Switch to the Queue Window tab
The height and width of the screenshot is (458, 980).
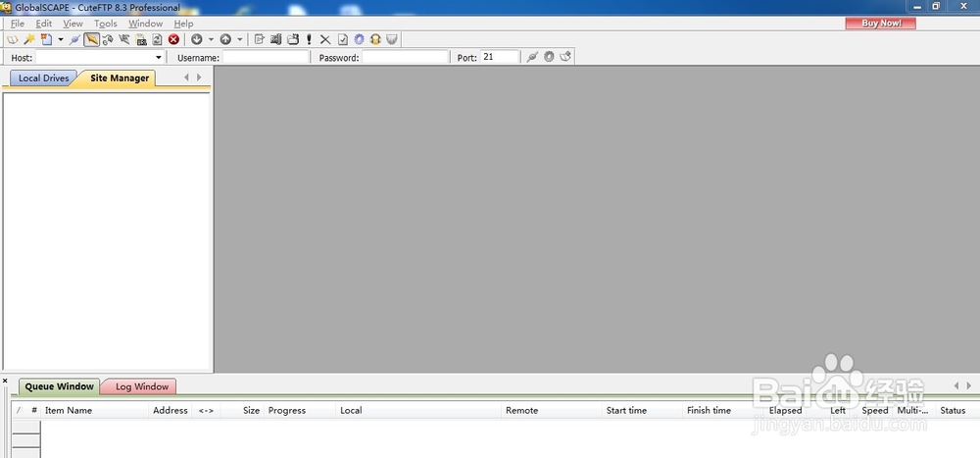coord(60,386)
